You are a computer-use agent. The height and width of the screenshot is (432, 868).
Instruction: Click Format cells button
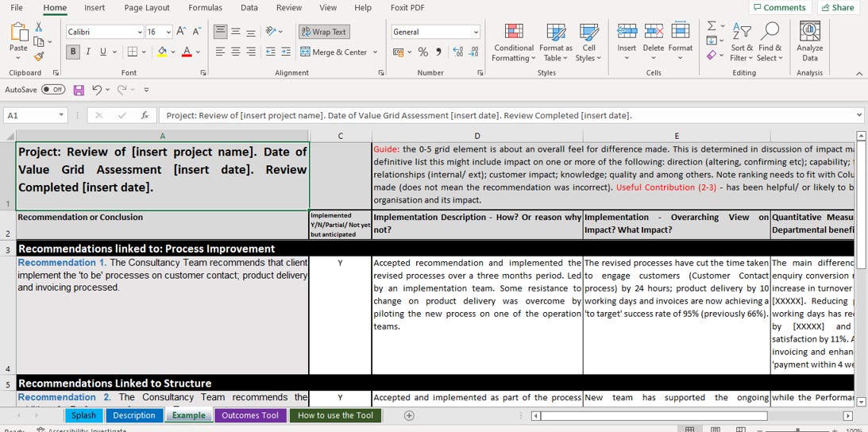pos(681,43)
